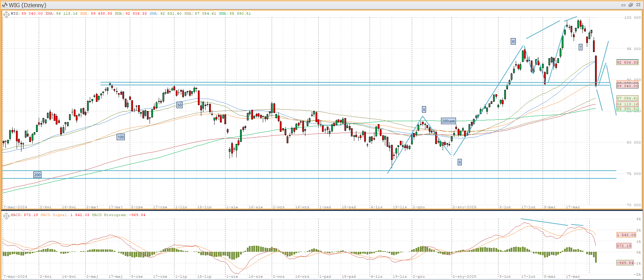
Task: Click the pan control icon in price pane
Action: pyautogui.click(x=6, y=14)
